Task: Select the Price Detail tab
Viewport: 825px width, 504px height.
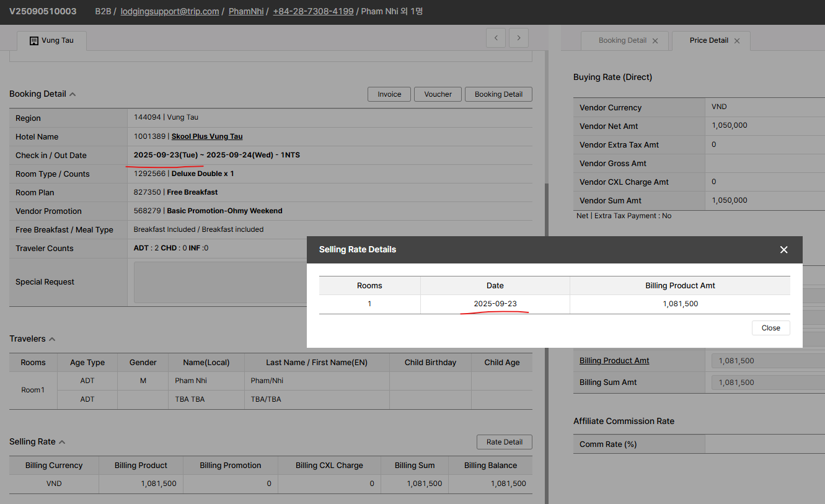Action: coord(708,40)
